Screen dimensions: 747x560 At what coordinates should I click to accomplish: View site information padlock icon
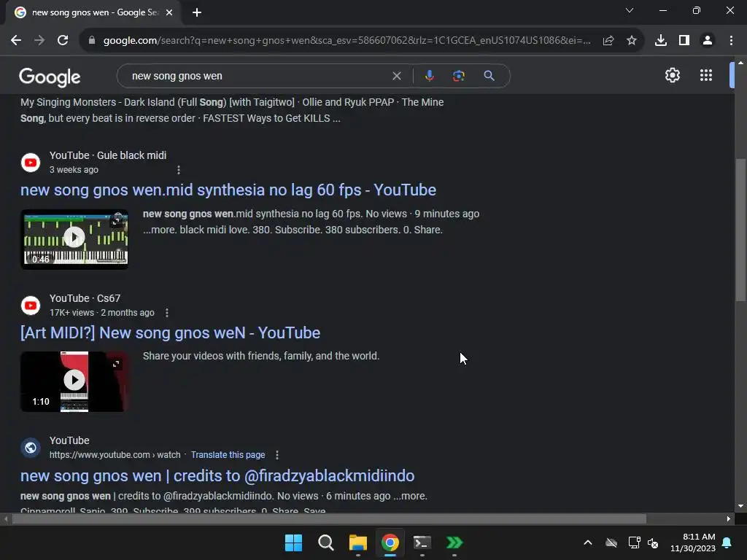click(x=92, y=41)
